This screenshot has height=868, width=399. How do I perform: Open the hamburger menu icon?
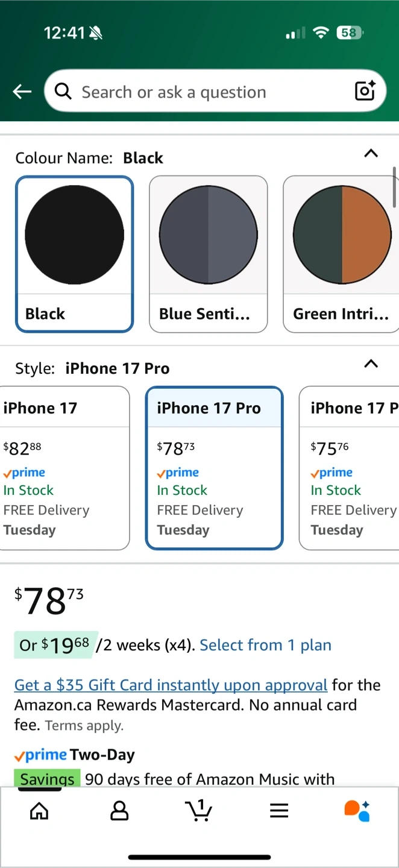point(279,811)
